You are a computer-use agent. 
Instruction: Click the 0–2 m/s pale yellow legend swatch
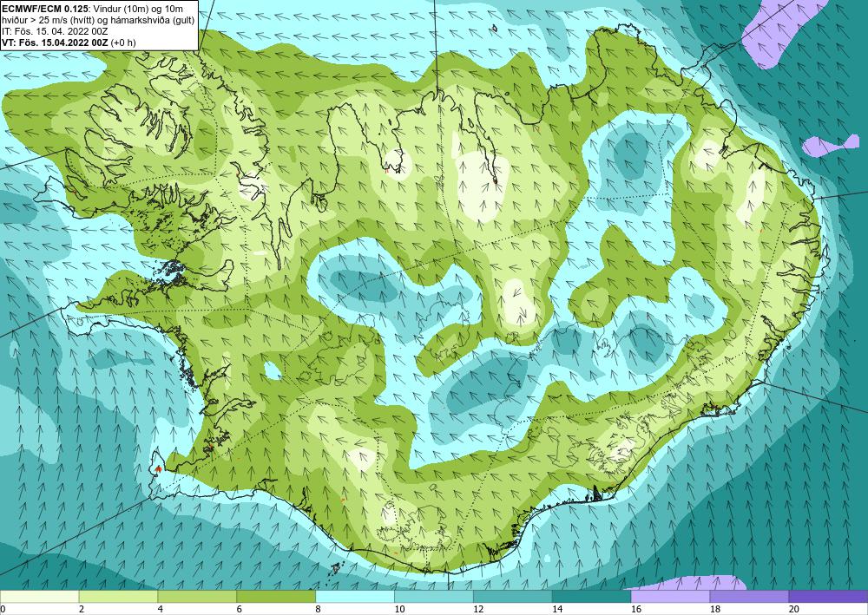tap(40, 596)
